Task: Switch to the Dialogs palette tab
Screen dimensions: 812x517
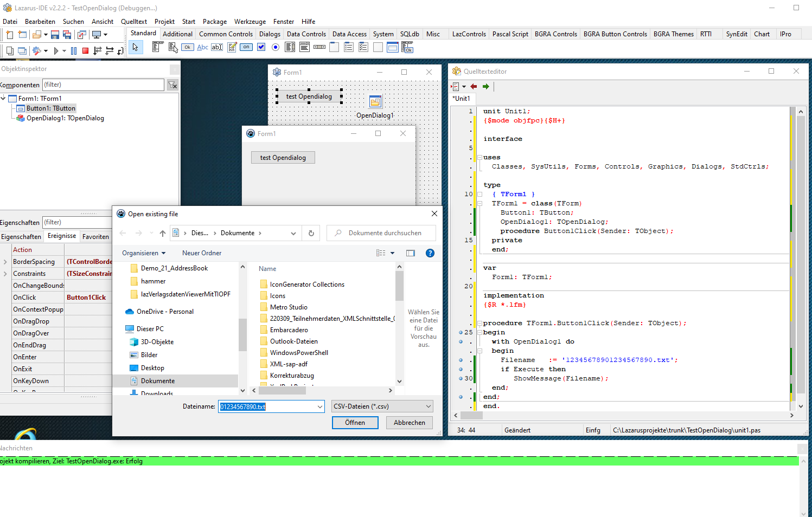Action: point(270,34)
